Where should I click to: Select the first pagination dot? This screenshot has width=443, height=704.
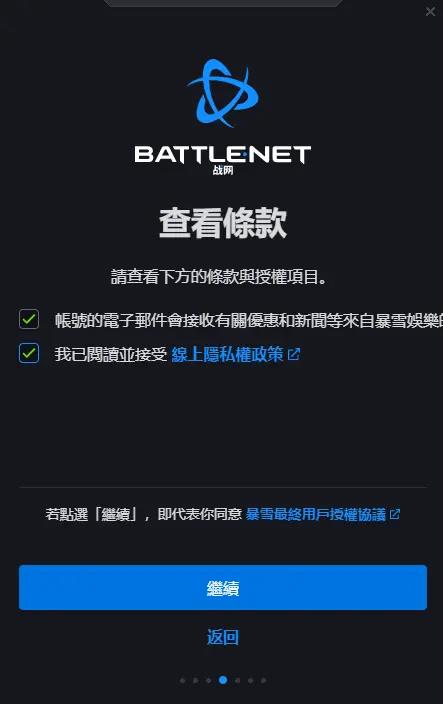182,680
